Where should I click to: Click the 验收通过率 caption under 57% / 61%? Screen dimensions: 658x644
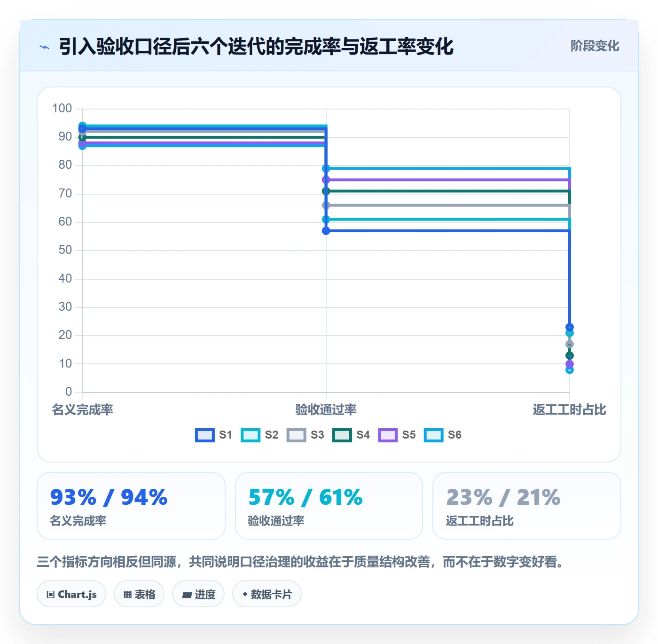coord(276,521)
